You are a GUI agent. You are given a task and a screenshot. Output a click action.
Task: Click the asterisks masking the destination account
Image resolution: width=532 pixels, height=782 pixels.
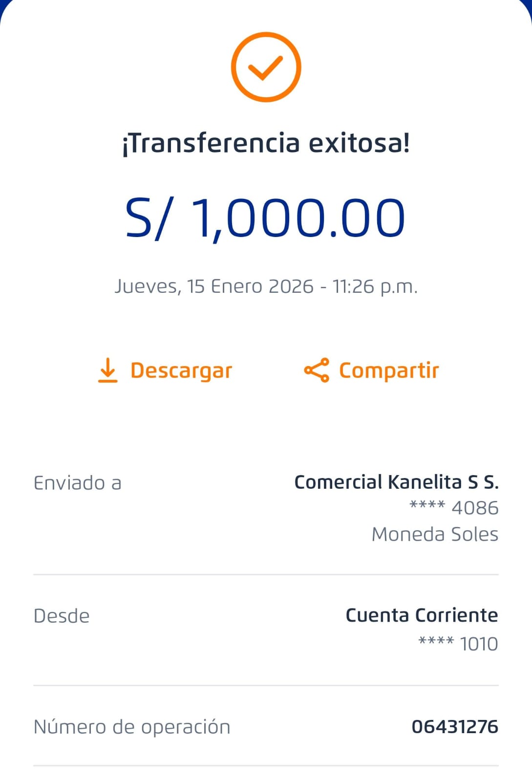[427, 505]
